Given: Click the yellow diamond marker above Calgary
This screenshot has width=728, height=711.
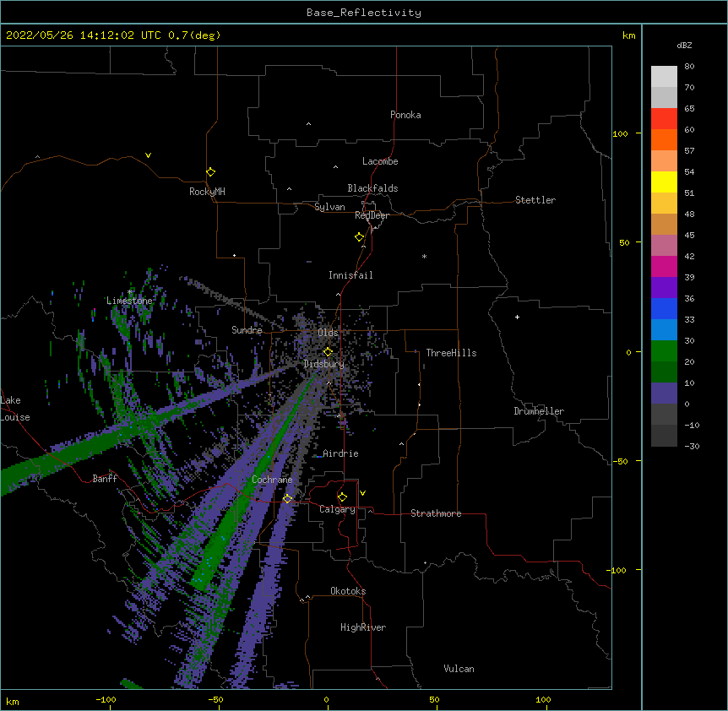Looking at the screenshot, I should (342, 497).
